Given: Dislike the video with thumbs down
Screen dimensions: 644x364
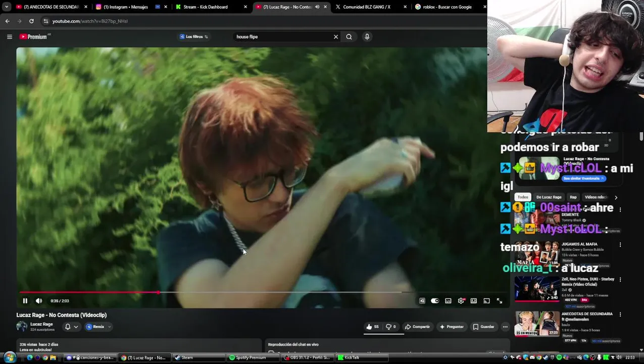Looking at the screenshot, I should [x=391, y=327].
